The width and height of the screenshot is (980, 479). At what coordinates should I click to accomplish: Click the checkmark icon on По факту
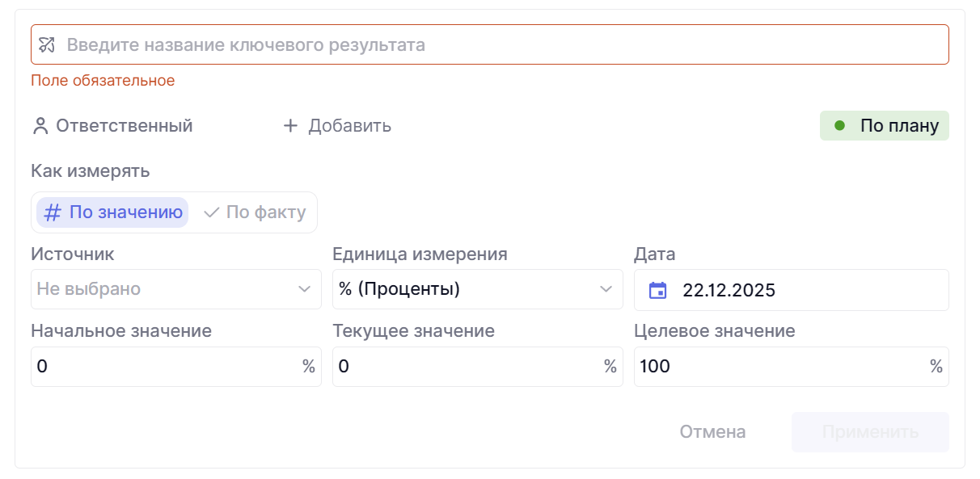[x=212, y=212]
